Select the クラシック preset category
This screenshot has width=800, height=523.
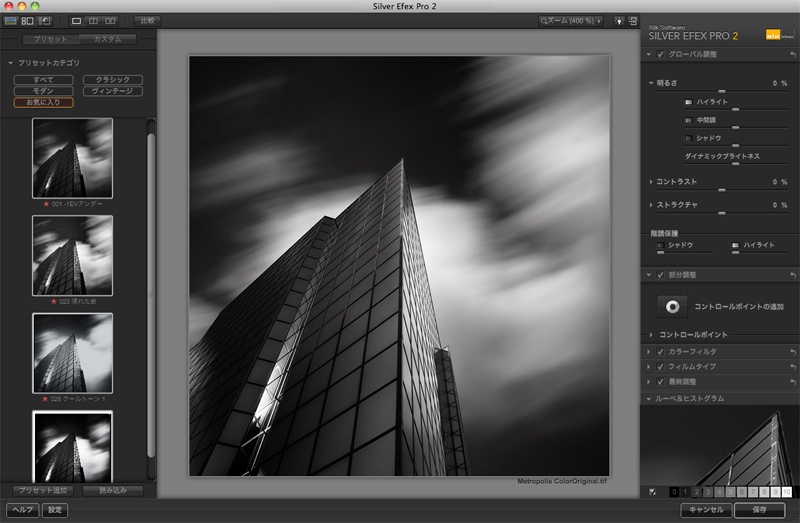coord(113,80)
